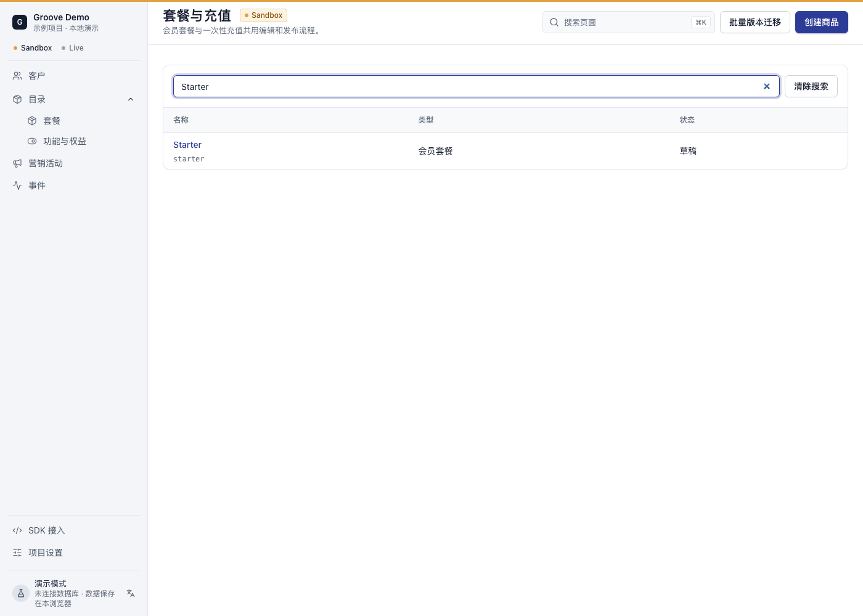Click 清除搜索 clear search button
863x616 pixels.
[x=811, y=86]
